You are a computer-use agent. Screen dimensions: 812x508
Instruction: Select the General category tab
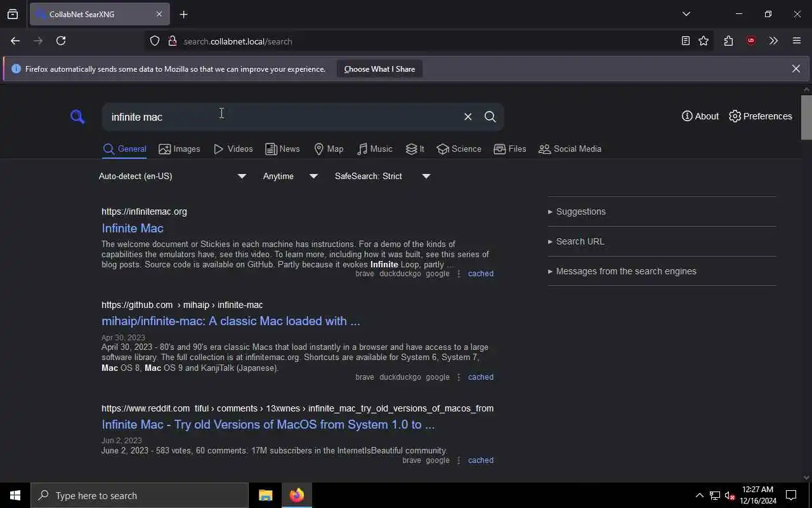click(x=124, y=149)
